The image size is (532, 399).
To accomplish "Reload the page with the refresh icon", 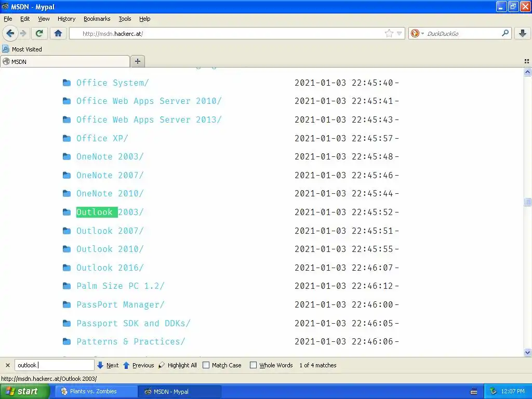I will [39, 33].
